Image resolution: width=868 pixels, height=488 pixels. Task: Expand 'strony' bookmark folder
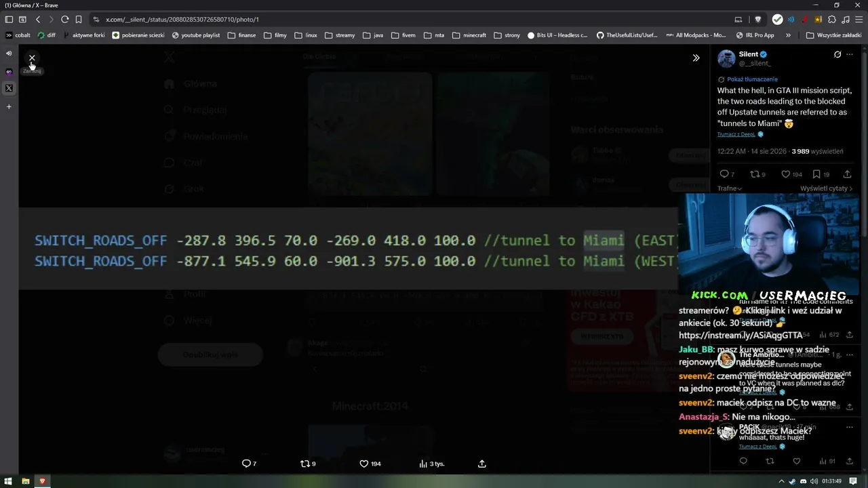pos(507,35)
